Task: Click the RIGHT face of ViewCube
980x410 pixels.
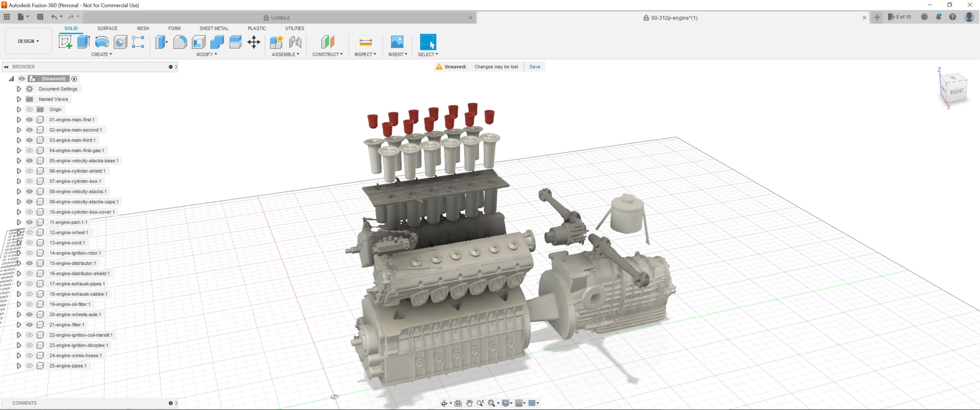Action: point(956,92)
